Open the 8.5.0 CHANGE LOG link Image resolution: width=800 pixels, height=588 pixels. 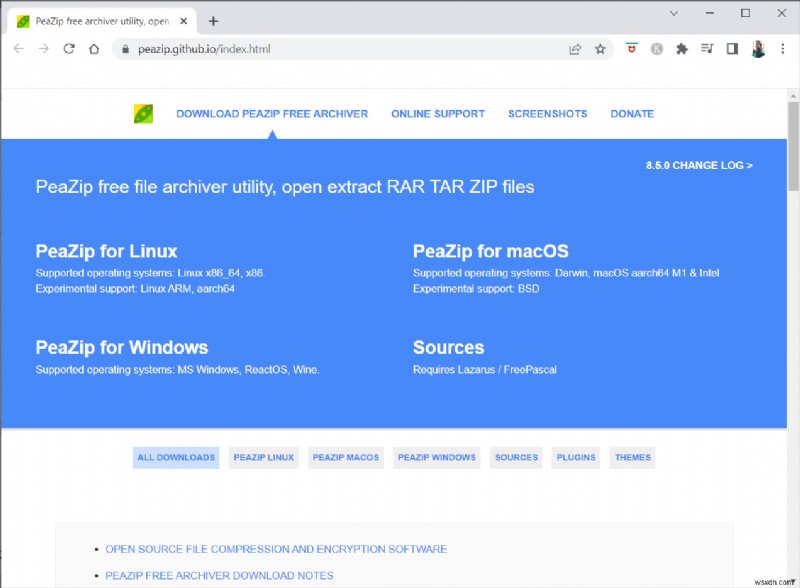click(x=697, y=165)
